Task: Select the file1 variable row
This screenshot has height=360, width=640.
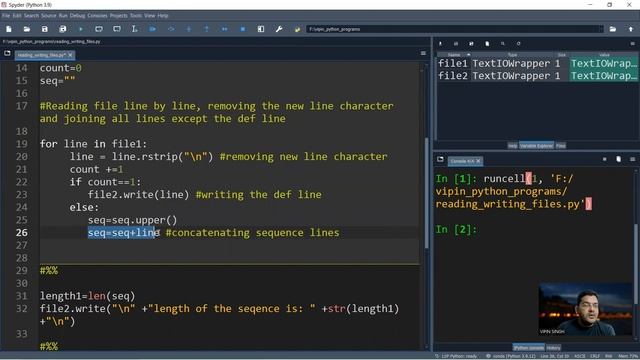Action: pos(537,64)
